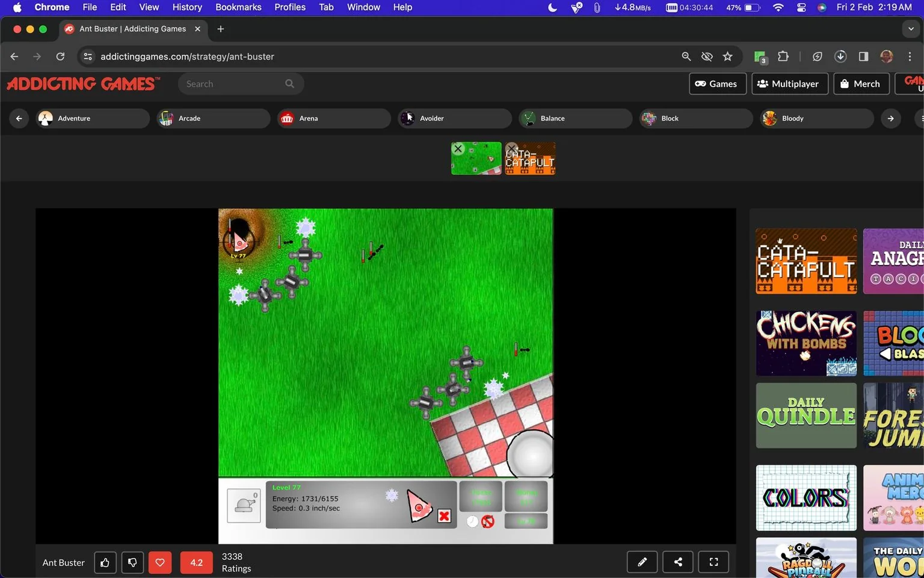
Task: Open the green extension with badge 3
Action: (760, 57)
